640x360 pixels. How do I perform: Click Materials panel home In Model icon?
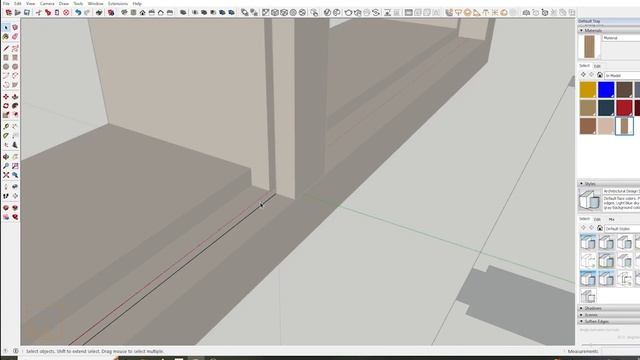[x=600, y=75]
